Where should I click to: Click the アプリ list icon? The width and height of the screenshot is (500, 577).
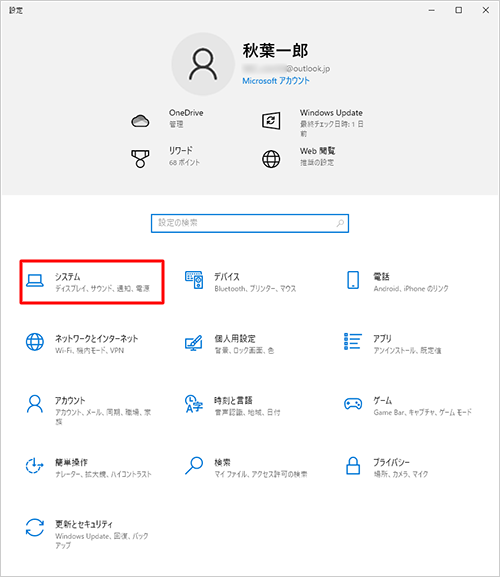tap(353, 341)
